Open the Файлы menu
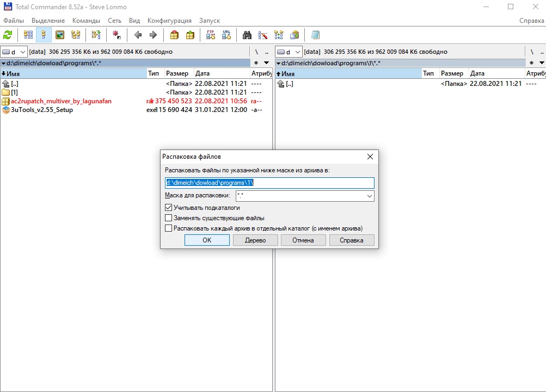Screen dimensions: 546x392 coord(14,21)
